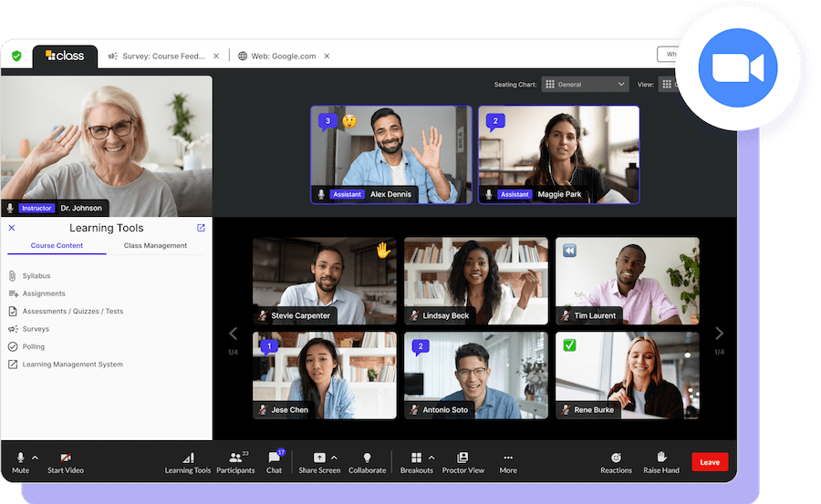This screenshot has height=504, width=821.
Task: Select Stevie Carpenter's video tile
Action: coord(324,281)
